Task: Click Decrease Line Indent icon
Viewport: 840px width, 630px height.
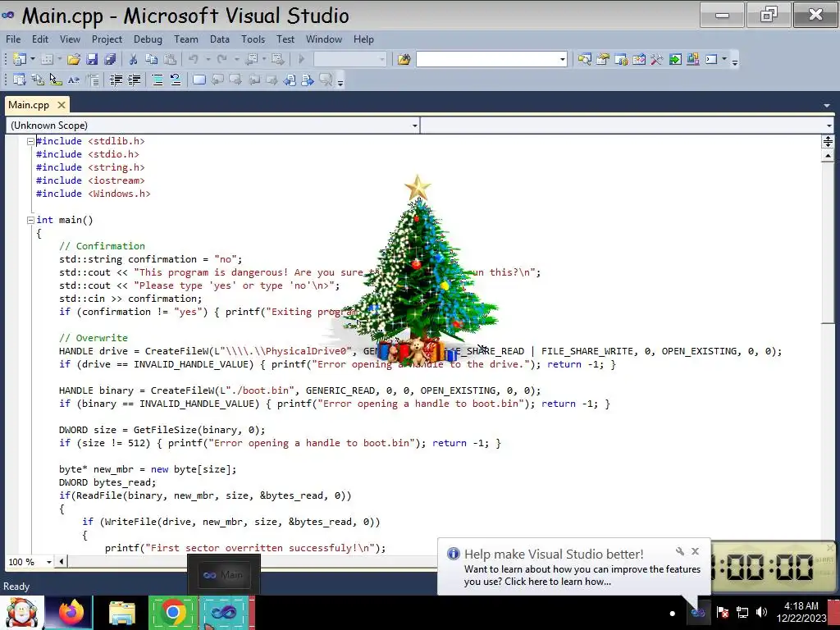Action: click(116, 80)
